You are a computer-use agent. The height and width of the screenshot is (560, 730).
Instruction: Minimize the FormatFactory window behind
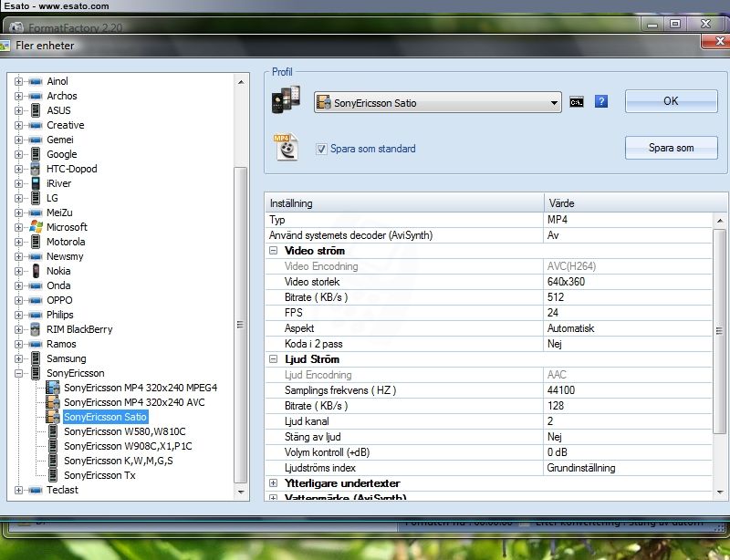click(x=652, y=24)
